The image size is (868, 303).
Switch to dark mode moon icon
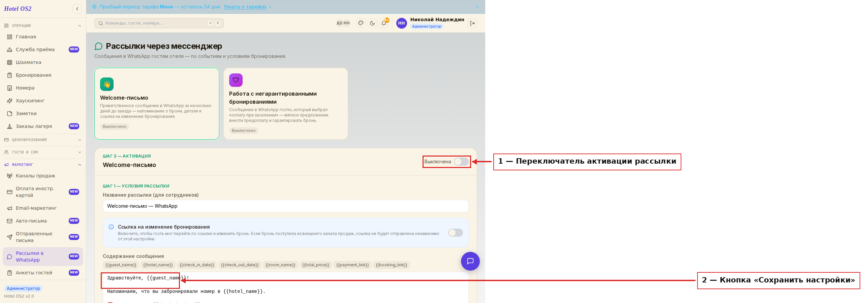pyautogui.click(x=372, y=23)
